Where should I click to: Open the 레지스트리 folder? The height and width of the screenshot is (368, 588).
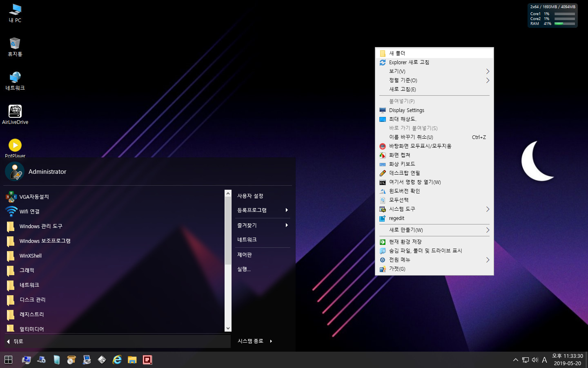pyautogui.click(x=114, y=314)
